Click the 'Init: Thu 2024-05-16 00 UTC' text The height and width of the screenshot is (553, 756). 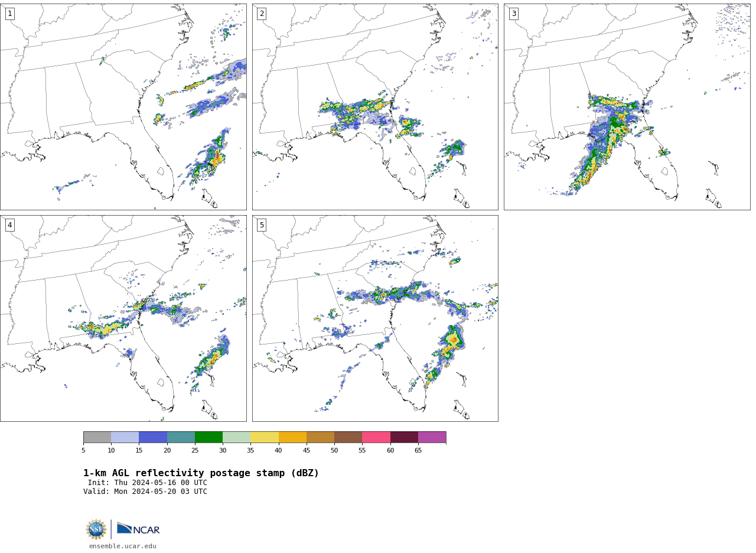148,483
